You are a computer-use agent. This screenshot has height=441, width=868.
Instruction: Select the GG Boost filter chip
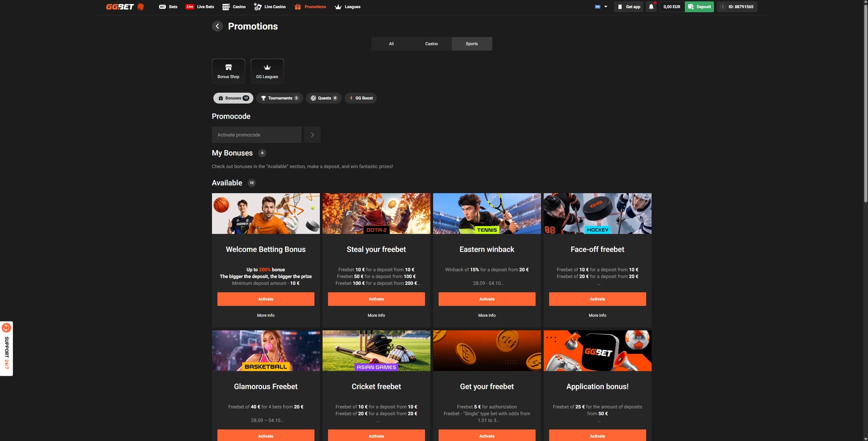click(x=361, y=98)
